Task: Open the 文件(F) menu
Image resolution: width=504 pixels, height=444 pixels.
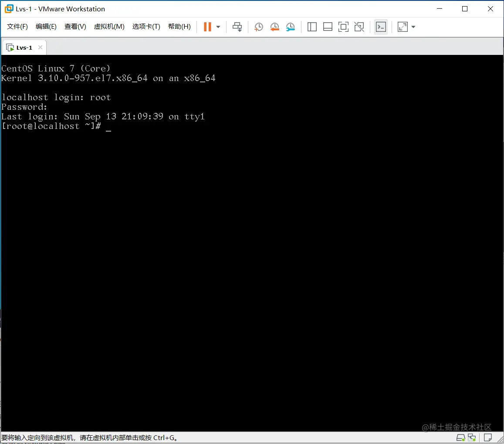Action: [17, 27]
